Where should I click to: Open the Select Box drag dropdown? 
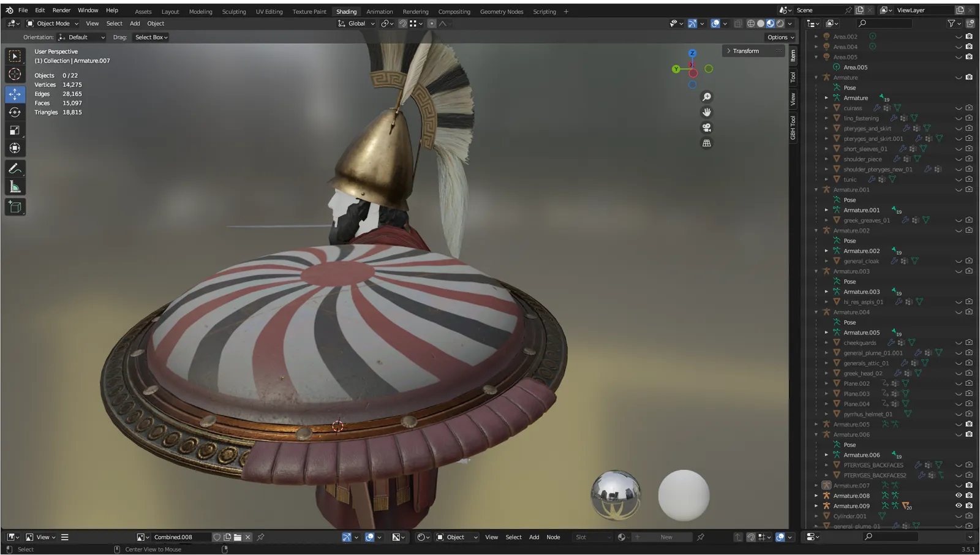pos(151,37)
